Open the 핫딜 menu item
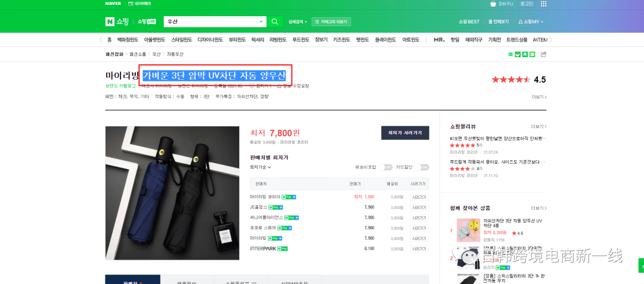The width and height of the screenshot is (644, 284). [454, 40]
